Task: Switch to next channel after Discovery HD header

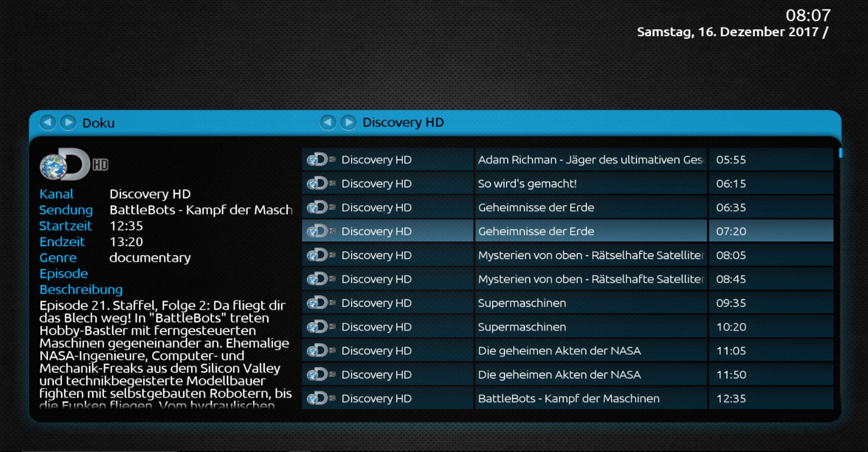Action: coord(349,122)
